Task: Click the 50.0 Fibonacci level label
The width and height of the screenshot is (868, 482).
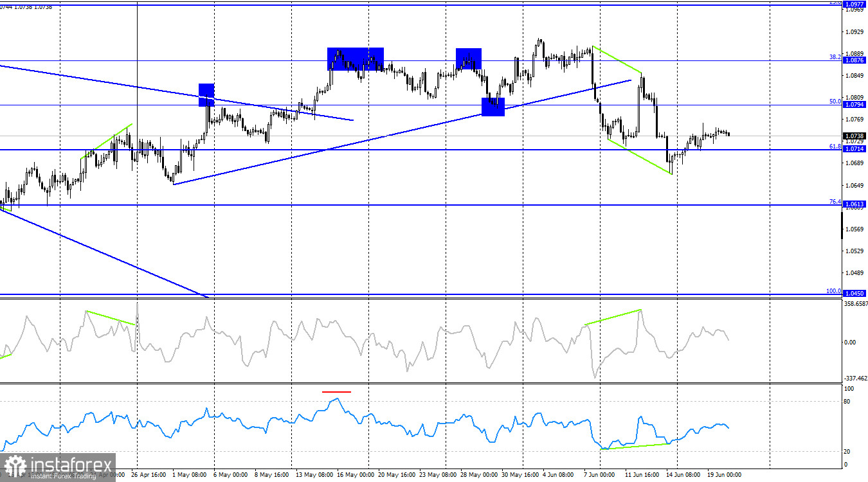Action: point(835,101)
